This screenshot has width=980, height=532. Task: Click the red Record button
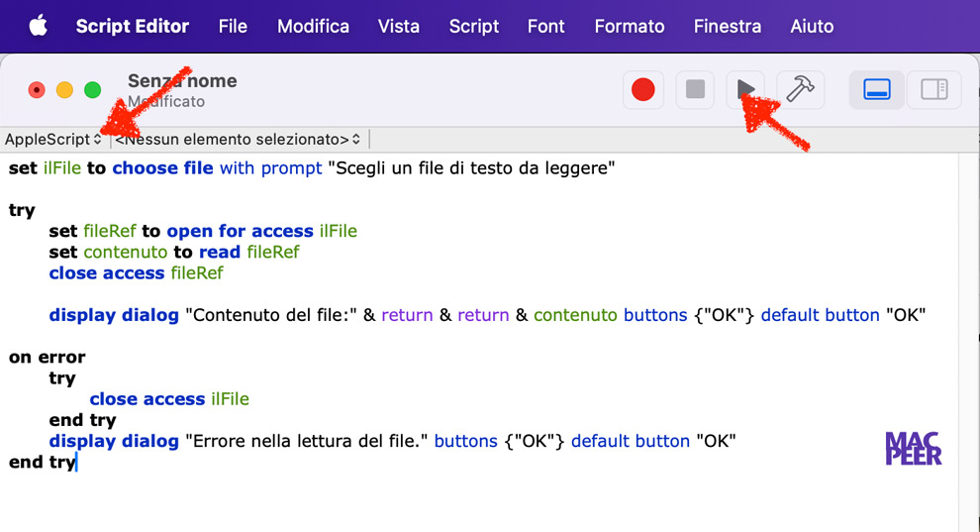[643, 90]
